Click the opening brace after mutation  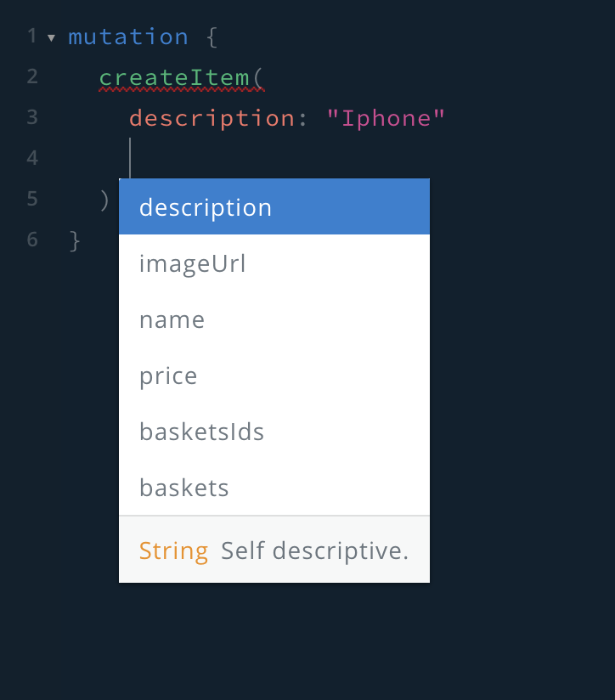(x=210, y=37)
